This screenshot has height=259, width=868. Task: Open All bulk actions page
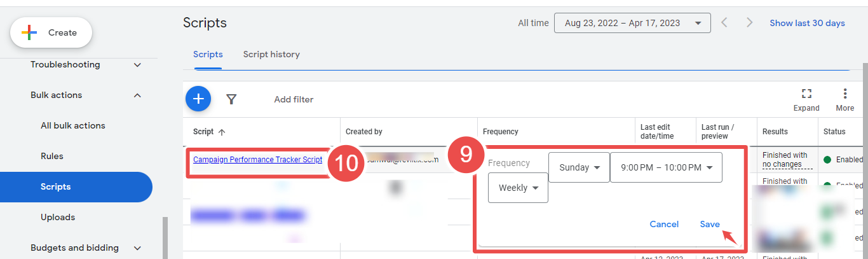73,125
